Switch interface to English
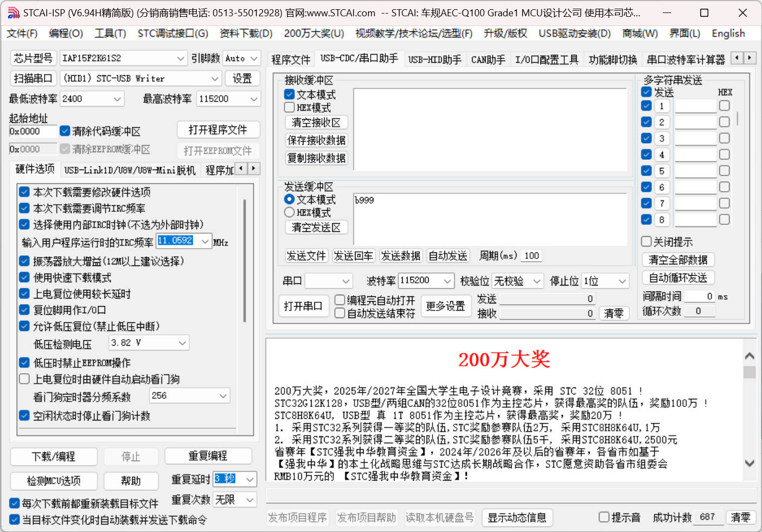Viewport: 762px width, 532px height. (x=728, y=34)
